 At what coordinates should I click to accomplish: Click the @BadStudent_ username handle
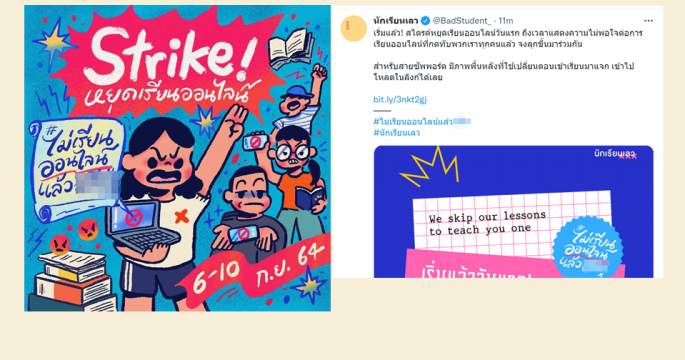[x=461, y=21]
